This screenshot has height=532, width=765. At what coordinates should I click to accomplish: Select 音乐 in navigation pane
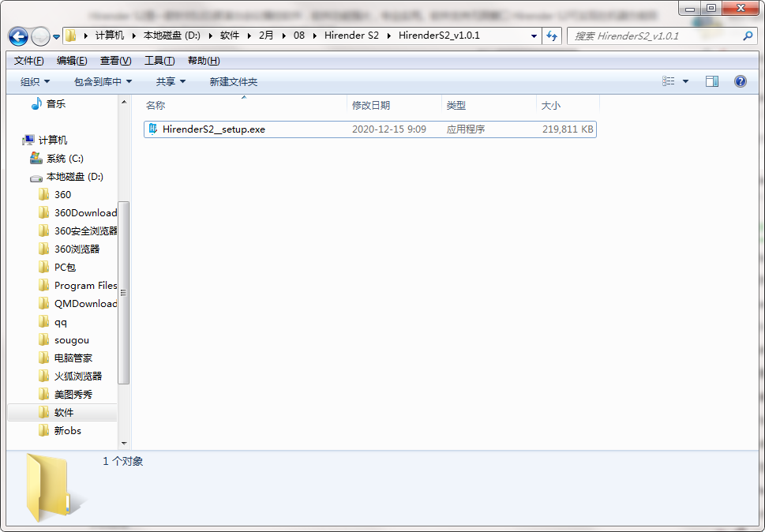(x=55, y=103)
